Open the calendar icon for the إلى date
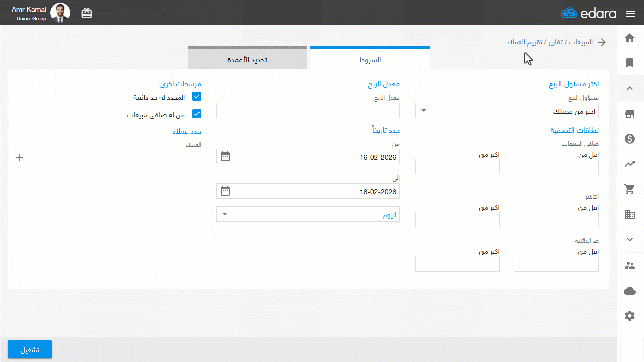Screen dimensions: 644x362 [x=225, y=191]
